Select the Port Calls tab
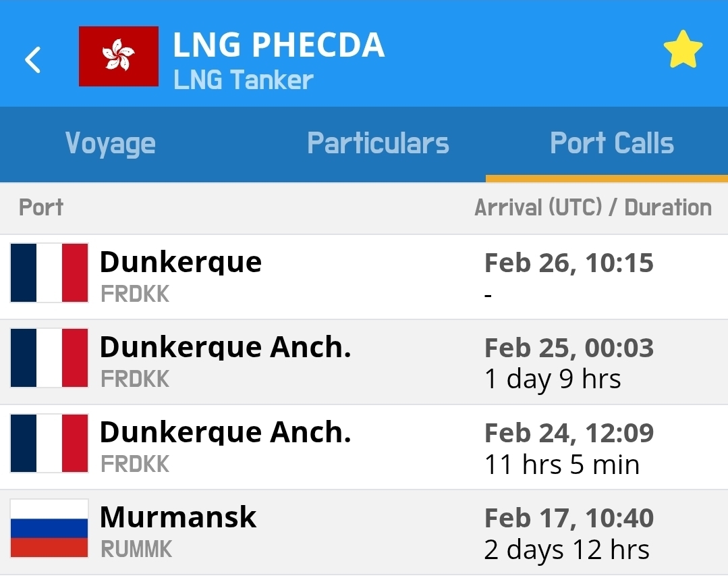728x580 pixels. pyautogui.click(x=611, y=144)
